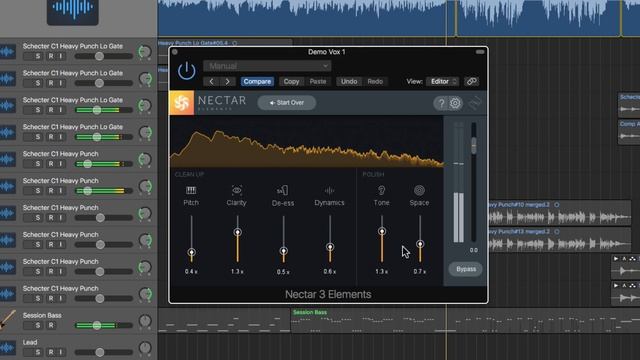
Task: Open the View Editor dropdown
Action: point(443,81)
